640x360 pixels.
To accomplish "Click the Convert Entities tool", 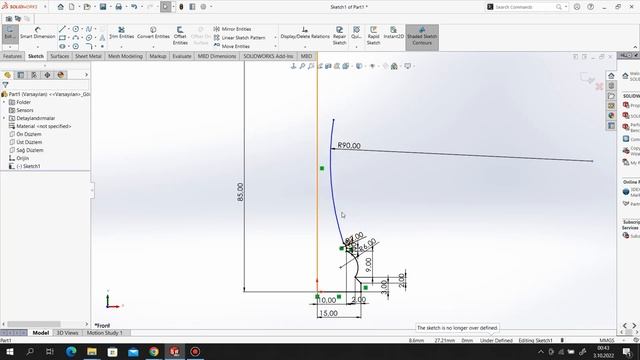I will (153, 33).
